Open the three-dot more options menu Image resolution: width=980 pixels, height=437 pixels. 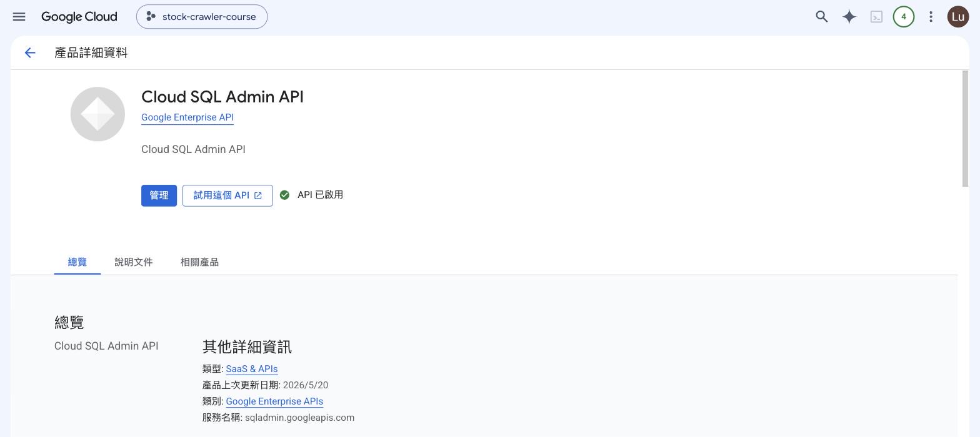coord(931,17)
